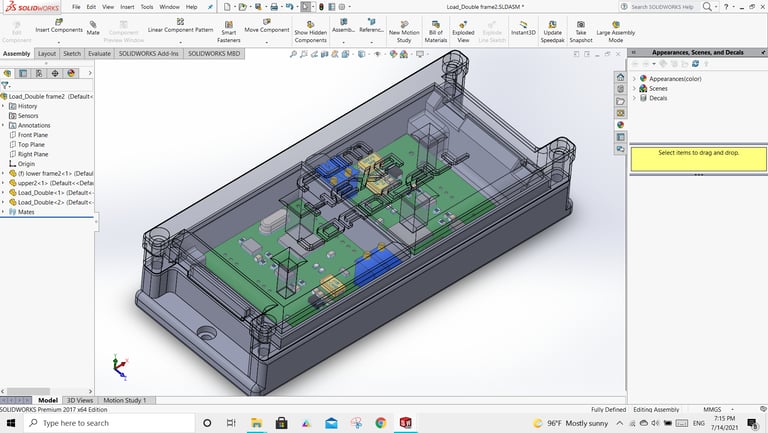
Task: Click Windows taskbar search box
Action: click(x=109, y=423)
